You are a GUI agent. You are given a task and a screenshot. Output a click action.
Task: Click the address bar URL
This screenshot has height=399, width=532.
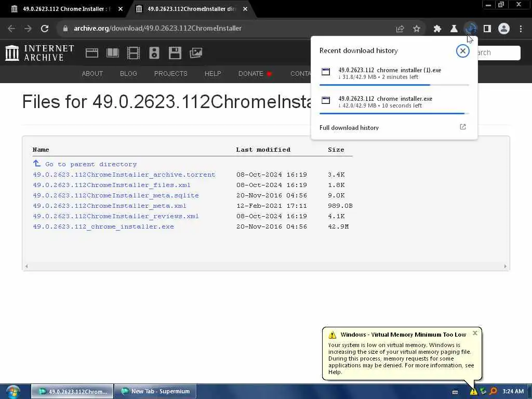(157, 29)
